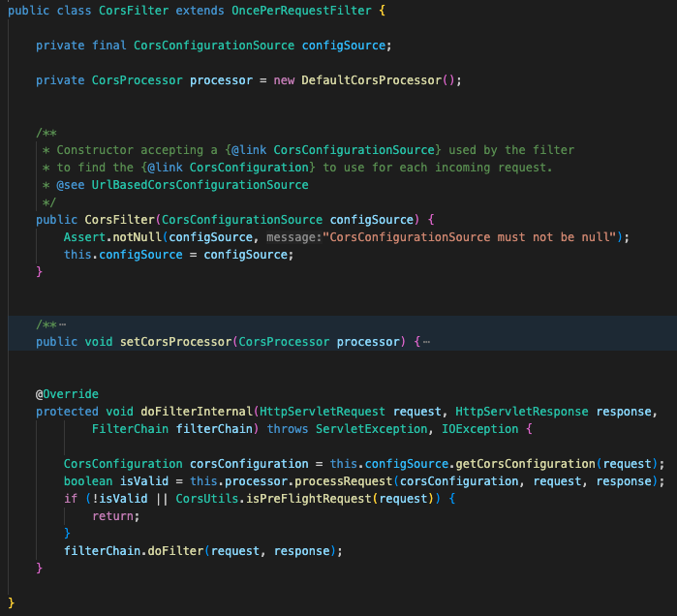Screen dimensions: 677x616
Task: Click UrlBasedCorsConfigurationSource see reference
Action: coord(200,185)
